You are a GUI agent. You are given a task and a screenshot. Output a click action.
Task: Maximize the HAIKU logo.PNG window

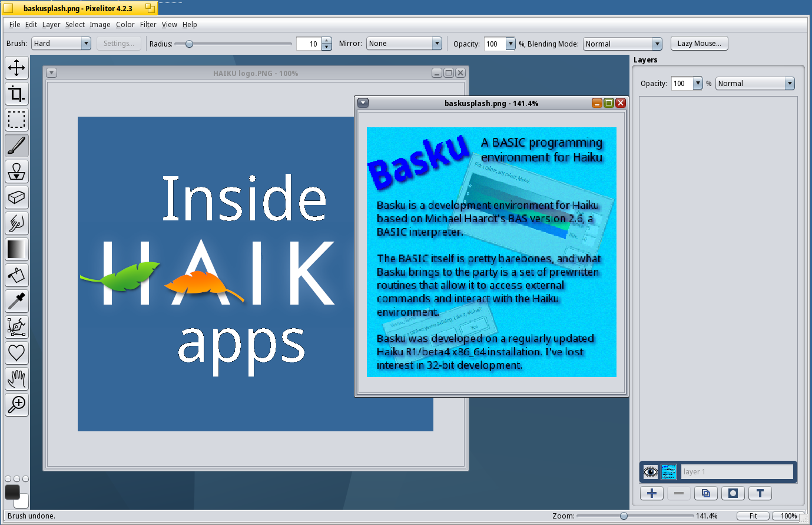(449, 73)
